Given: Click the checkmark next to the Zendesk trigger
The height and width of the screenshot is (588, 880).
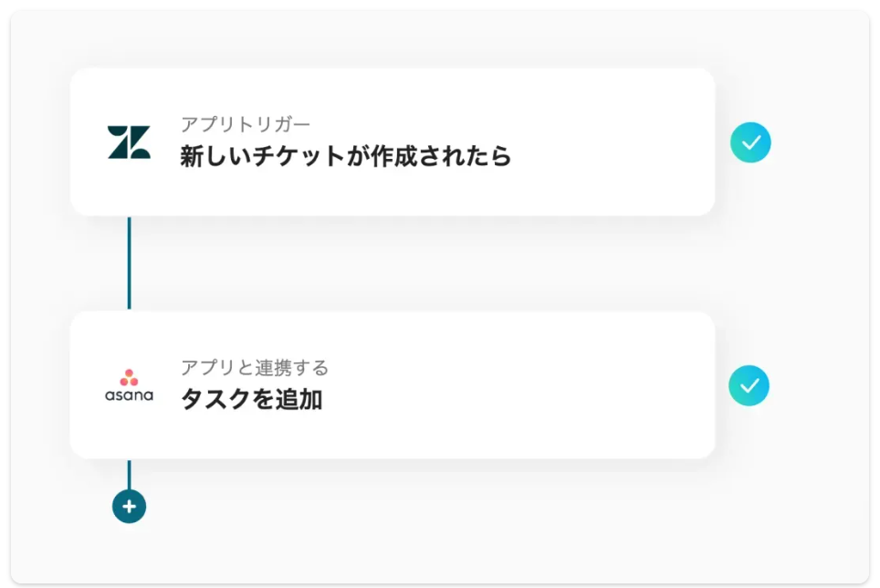Looking at the screenshot, I should tap(750, 142).
